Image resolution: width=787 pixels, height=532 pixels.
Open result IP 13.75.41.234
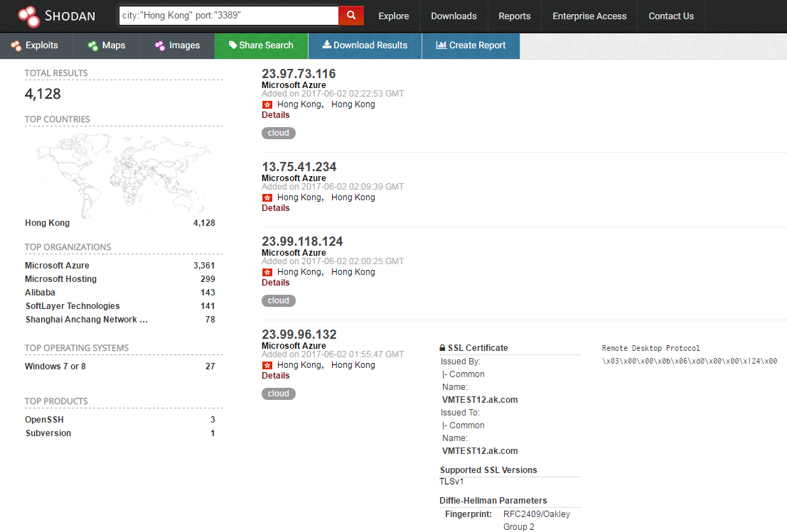pos(299,167)
